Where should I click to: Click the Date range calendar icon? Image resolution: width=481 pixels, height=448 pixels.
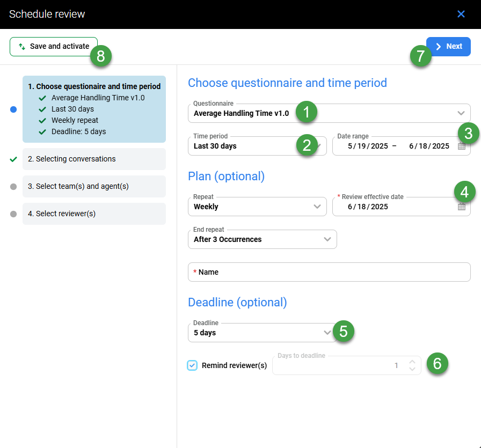462,146
